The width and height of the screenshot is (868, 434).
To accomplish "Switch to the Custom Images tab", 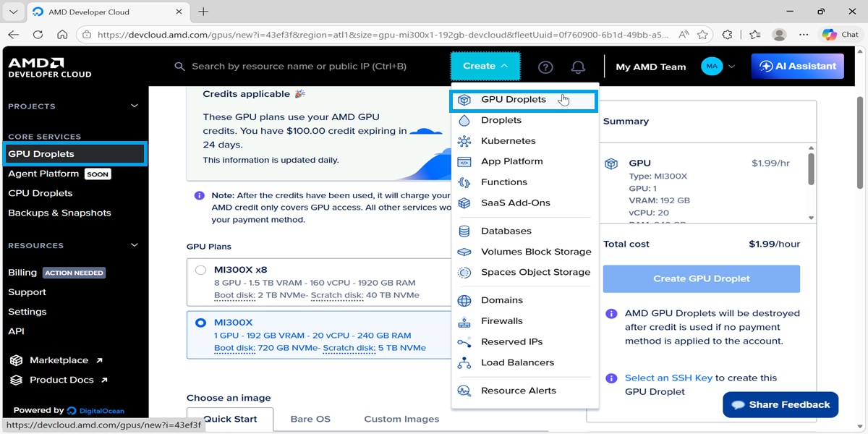I will click(x=401, y=419).
